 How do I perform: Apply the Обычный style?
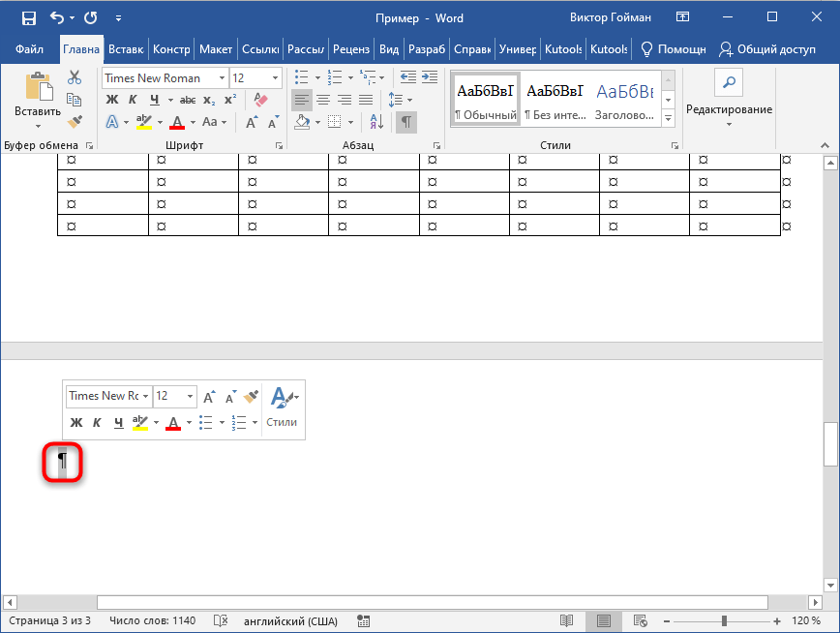tap(486, 101)
